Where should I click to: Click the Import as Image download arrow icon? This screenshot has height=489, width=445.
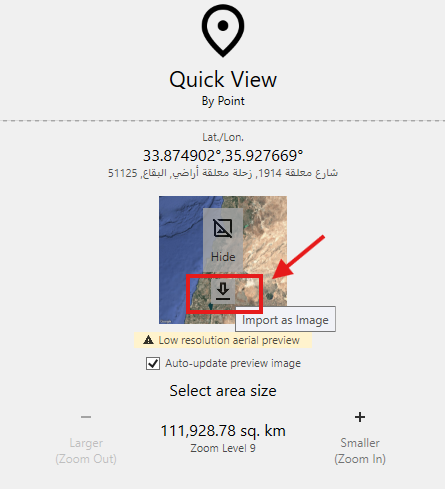[x=223, y=291]
